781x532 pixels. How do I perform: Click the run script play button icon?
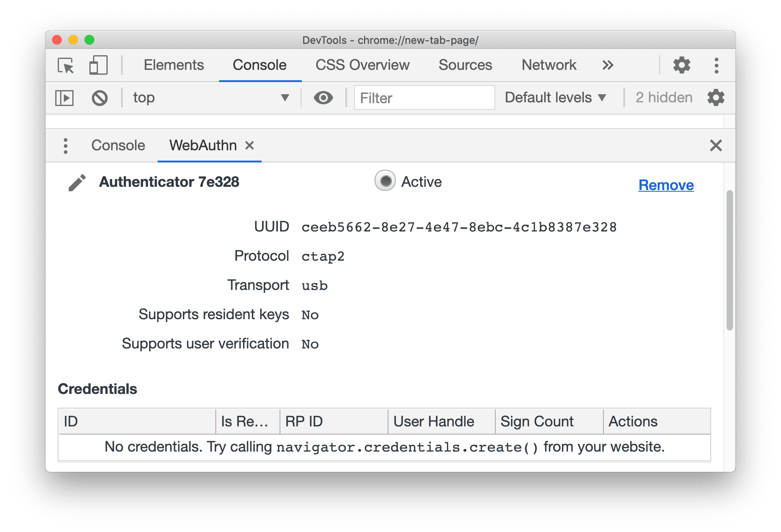coord(65,97)
